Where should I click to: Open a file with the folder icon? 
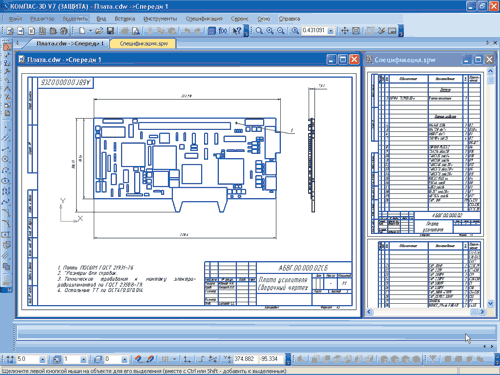(99, 31)
